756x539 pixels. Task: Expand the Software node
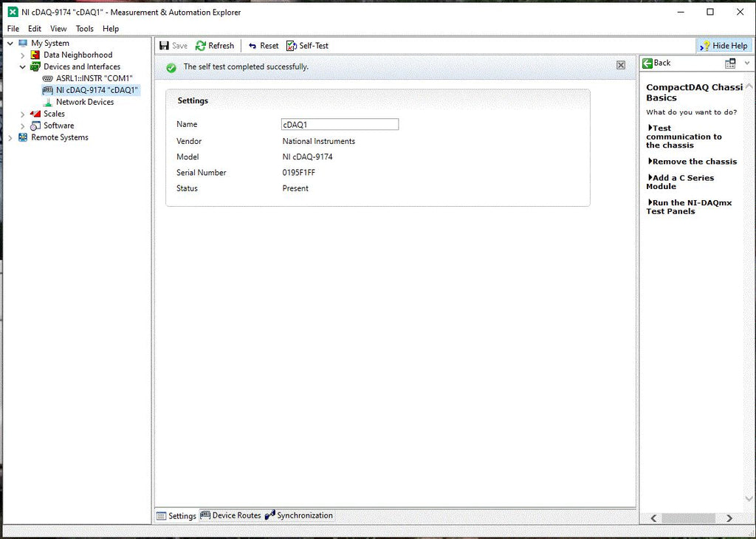23,126
